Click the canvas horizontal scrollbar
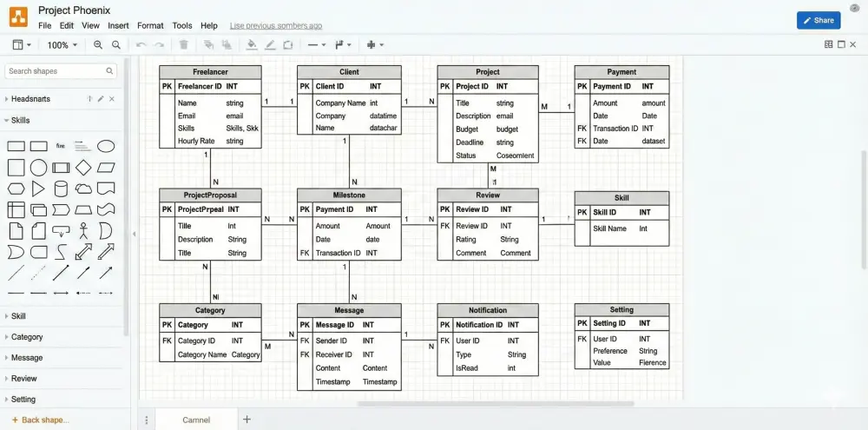Viewport: 868px width, 430px height. (x=496, y=404)
